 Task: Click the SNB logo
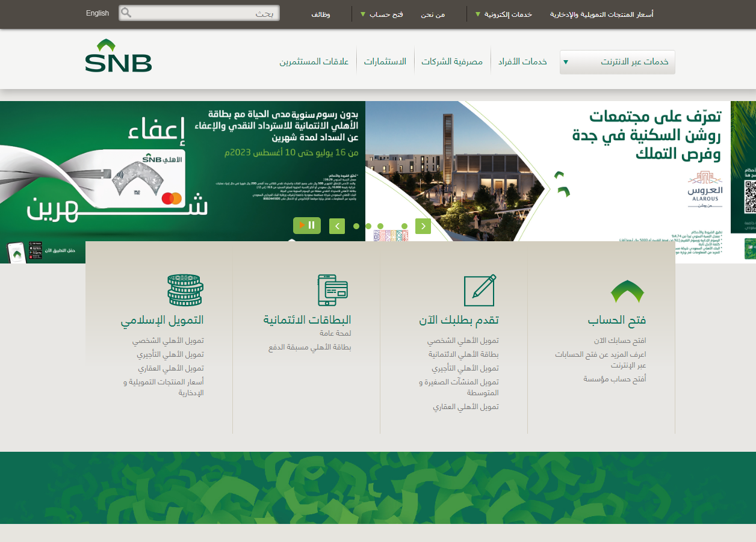[x=119, y=55]
